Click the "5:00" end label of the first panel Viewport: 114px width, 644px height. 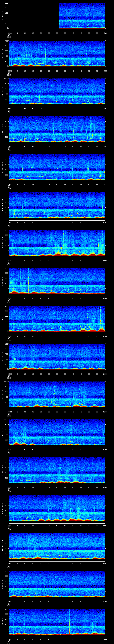point(105,33)
